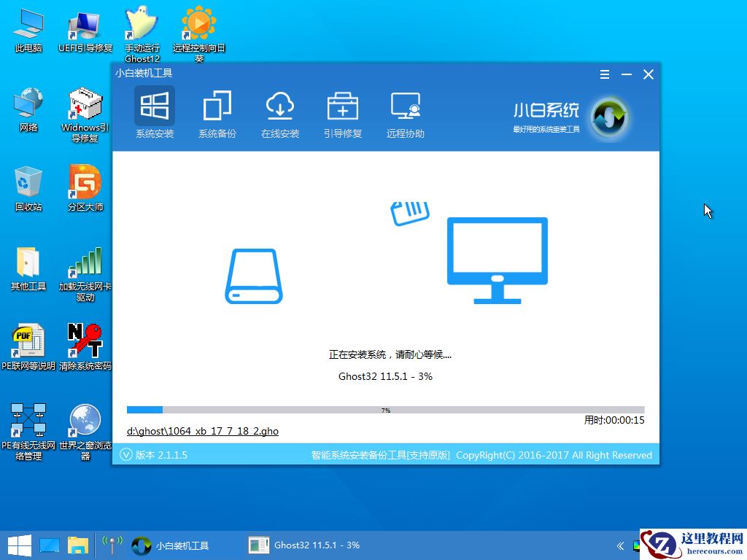Viewport: 747px width, 560px height.
Task: Run 清除系统密码 password removal tool
Action: pyautogui.click(x=84, y=343)
